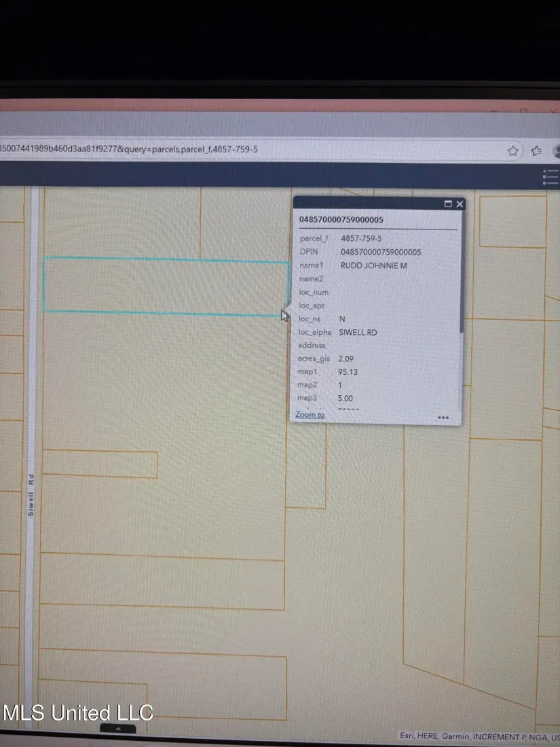Click the 'Zoom to' link

tap(310, 414)
